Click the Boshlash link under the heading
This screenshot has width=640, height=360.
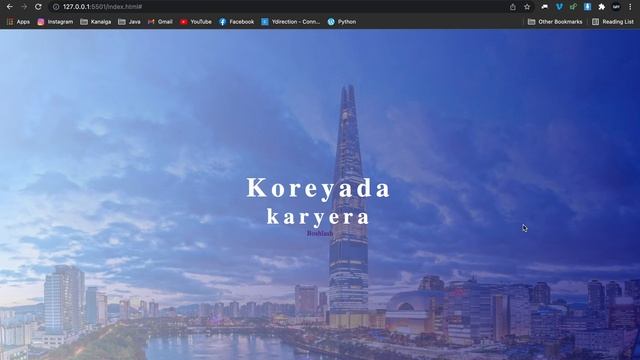click(320, 233)
